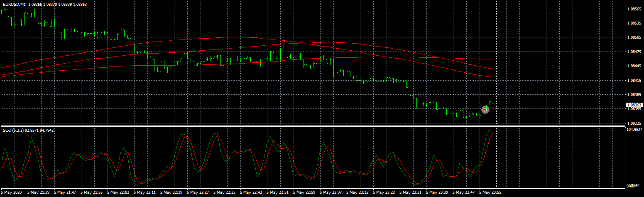
Task: Click the 5 May 2020 date label
Action: pyautogui.click(x=12, y=192)
